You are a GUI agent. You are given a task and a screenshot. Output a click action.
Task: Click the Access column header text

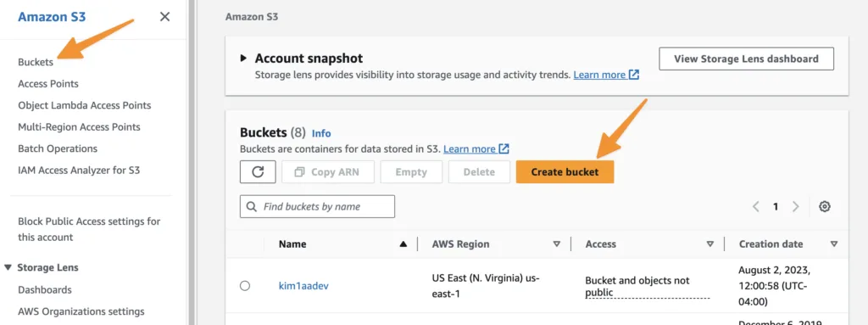601,244
